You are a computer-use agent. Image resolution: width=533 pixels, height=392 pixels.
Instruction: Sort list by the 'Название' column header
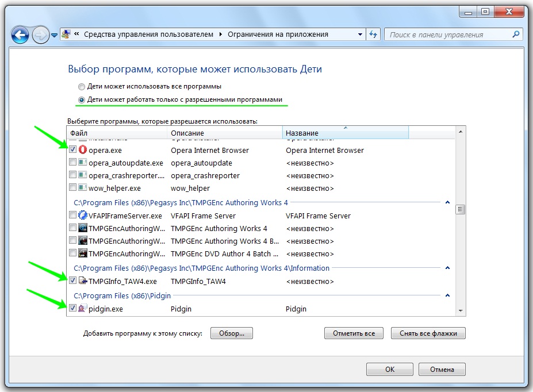click(x=346, y=133)
